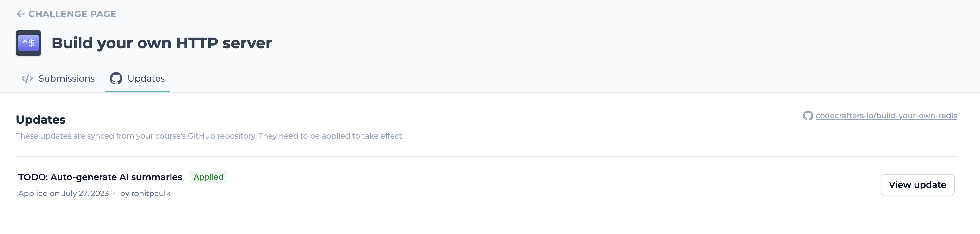Viewport: 980px width, 234px height.
Task: Click the Updates section heading
Action: pos(41,120)
